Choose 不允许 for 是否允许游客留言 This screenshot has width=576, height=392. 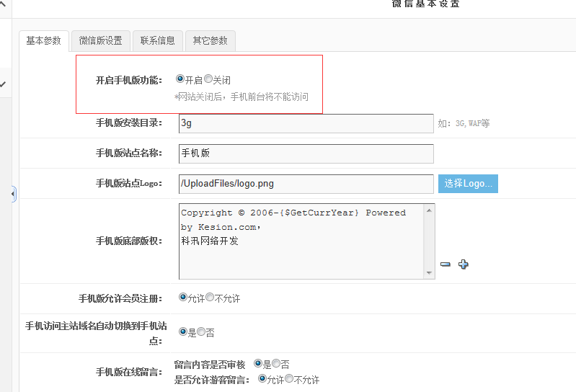pos(289,378)
